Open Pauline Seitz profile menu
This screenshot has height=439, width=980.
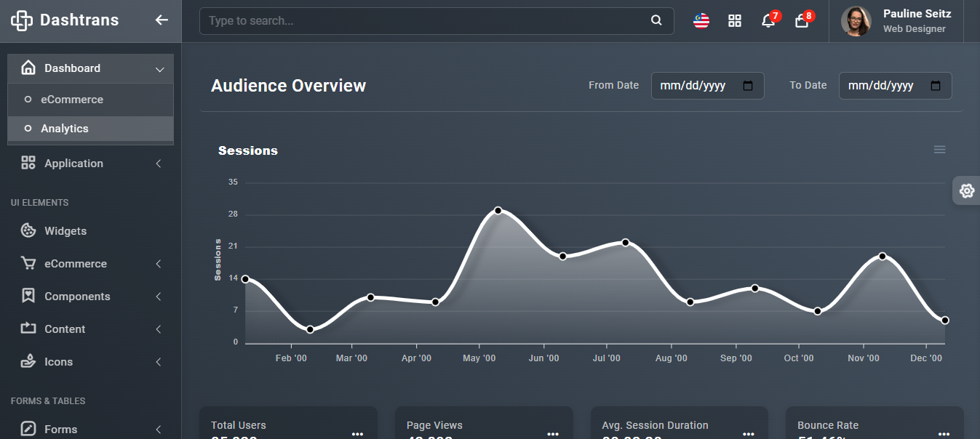tap(896, 21)
